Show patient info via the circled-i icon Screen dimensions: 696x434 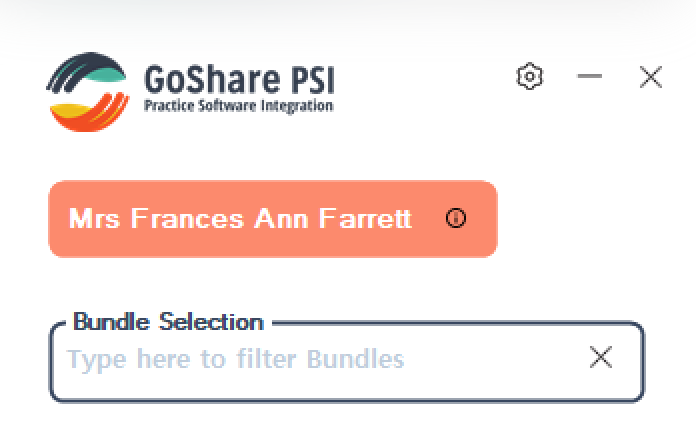coord(456,219)
